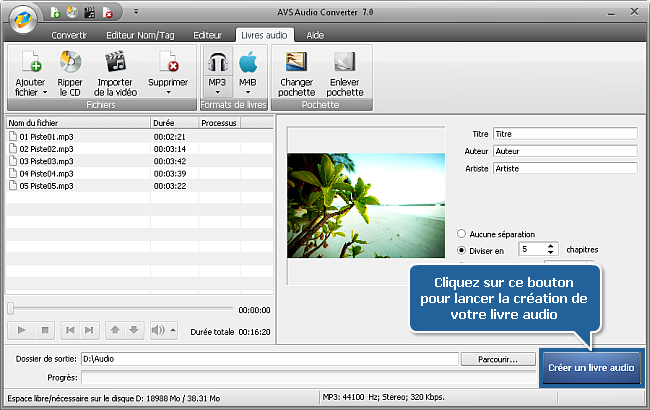
Task: Click the Titre text field
Action: (x=564, y=133)
